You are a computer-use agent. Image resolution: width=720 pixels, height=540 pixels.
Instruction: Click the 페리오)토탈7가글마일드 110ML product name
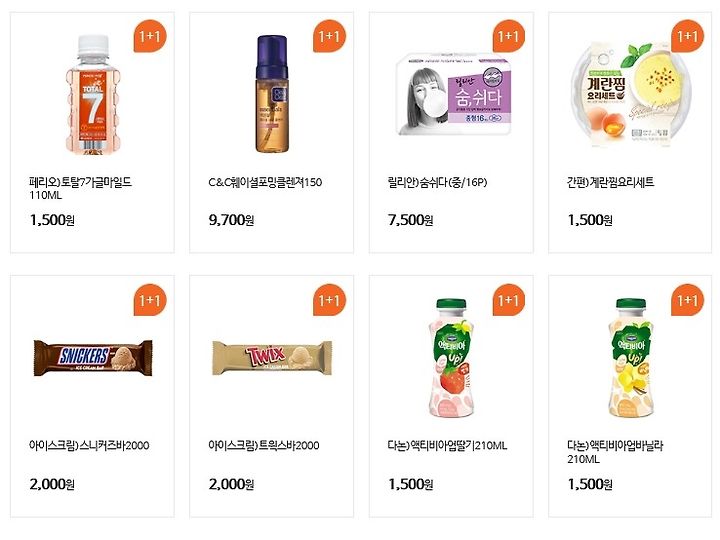coord(80,188)
